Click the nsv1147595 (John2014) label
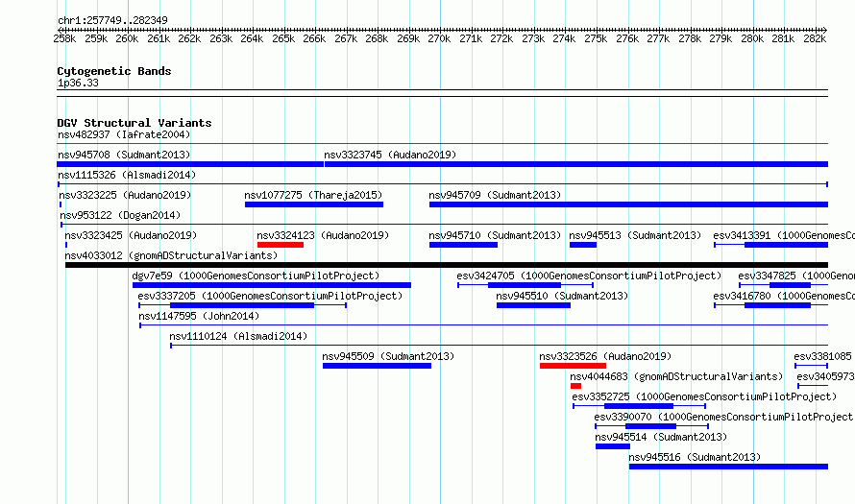Screen dimensions: 855x504 (x=199, y=316)
